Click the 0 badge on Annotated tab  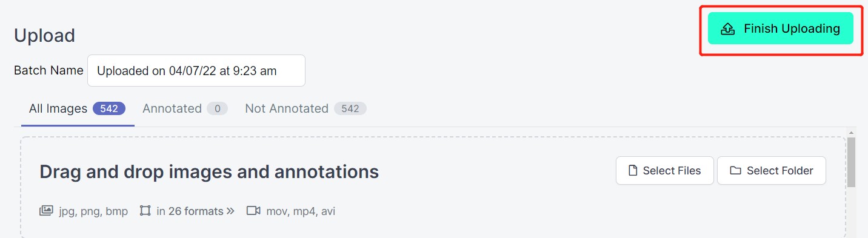coord(217,109)
